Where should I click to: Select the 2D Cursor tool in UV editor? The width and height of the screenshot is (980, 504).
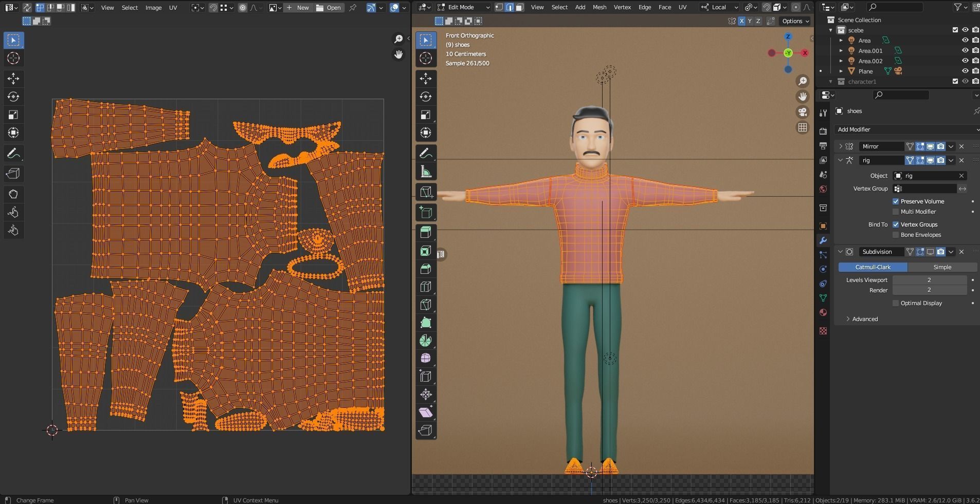[13, 58]
